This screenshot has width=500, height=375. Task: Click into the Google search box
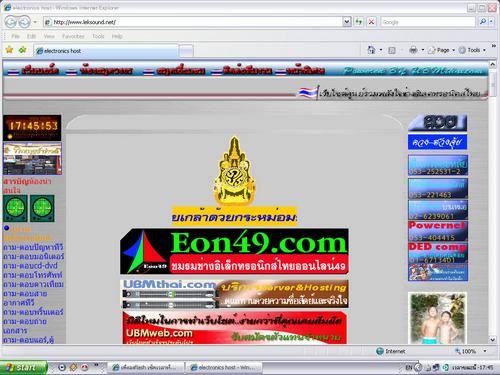(428, 22)
